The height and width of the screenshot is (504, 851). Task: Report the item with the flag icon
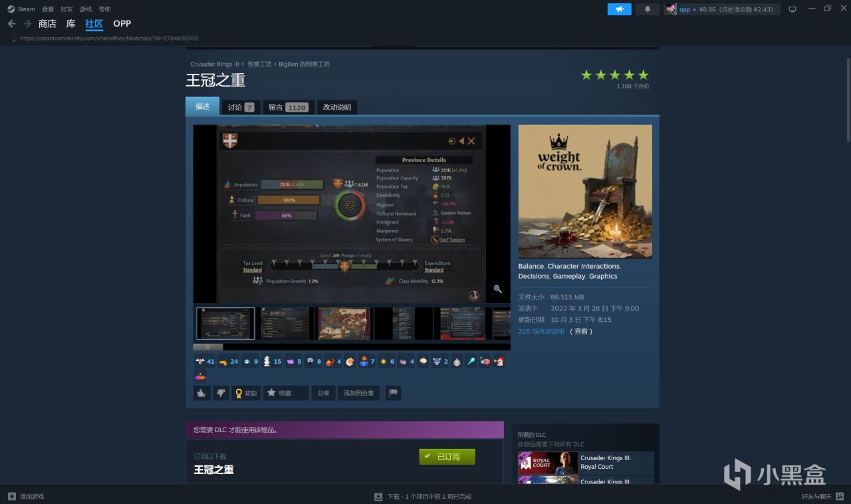[393, 393]
